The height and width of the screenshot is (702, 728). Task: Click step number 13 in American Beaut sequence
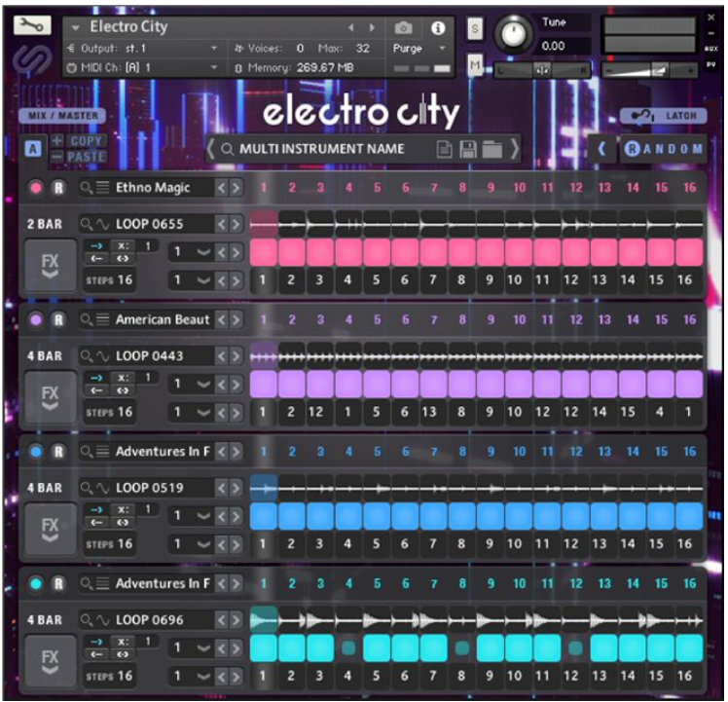pyautogui.click(x=429, y=412)
